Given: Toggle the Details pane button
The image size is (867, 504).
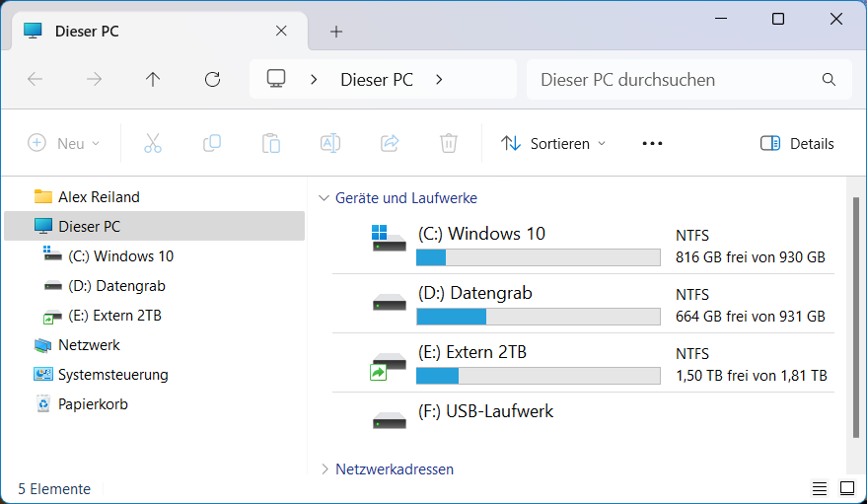Looking at the screenshot, I should [x=797, y=143].
